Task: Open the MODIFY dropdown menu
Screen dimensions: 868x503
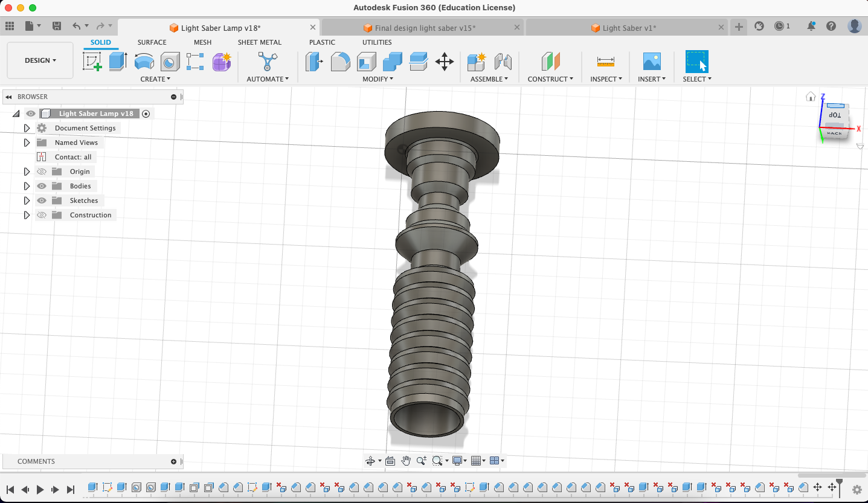Action: 378,79
